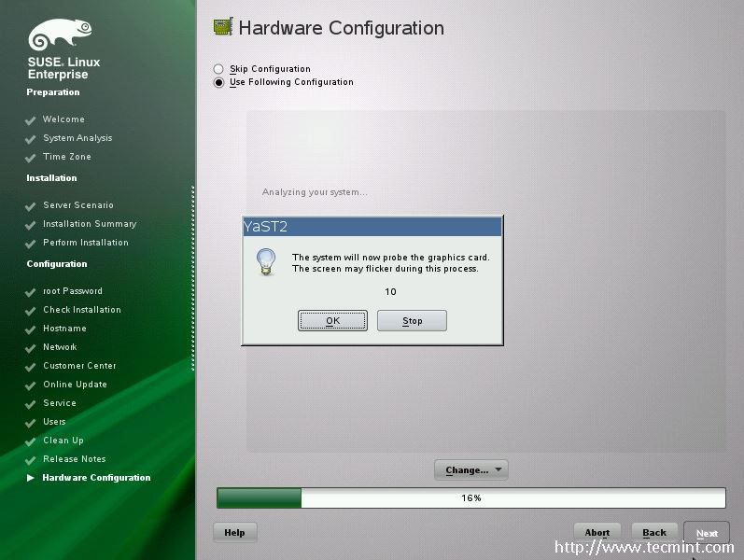Click the checkmark beside System Analysis
This screenshot has height=560, width=744.
(31, 139)
